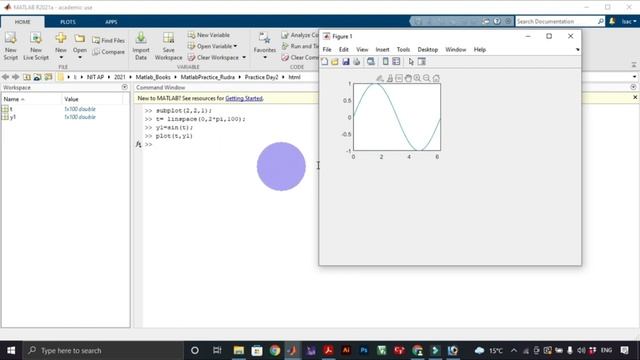This screenshot has width=640, height=360.
Task: Toggle Insert Colorbar in figure toolbar
Action: click(385, 62)
